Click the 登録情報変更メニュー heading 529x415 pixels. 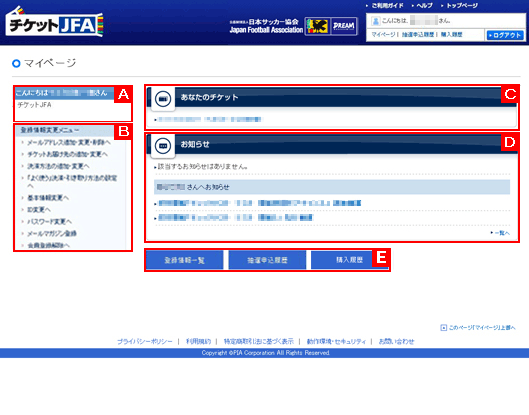pos(50,130)
